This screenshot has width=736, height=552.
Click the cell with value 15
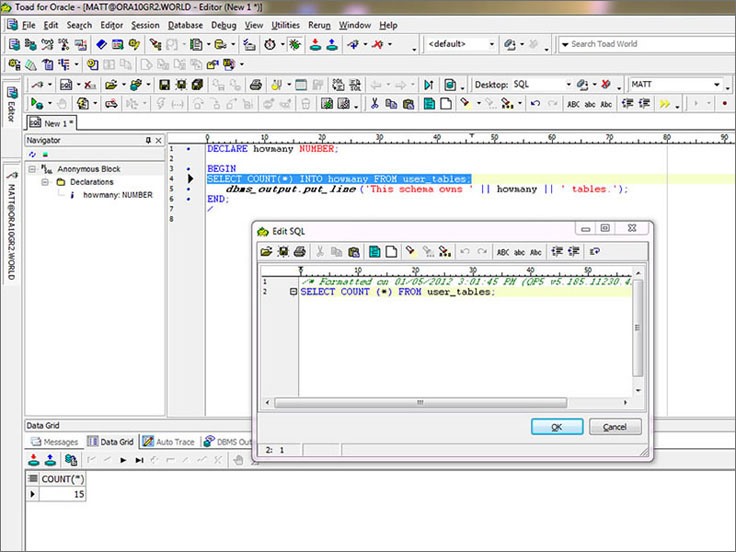(62, 494)
